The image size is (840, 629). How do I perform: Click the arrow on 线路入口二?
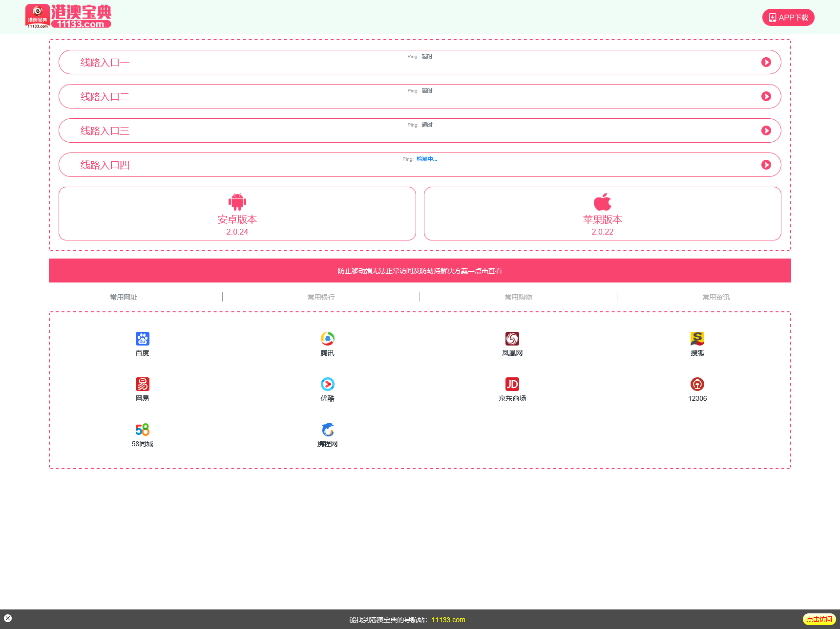tap(766, 96)
